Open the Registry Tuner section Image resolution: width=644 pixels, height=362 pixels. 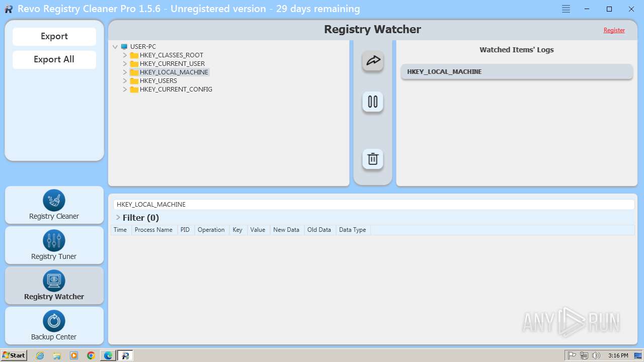(54, 245)
